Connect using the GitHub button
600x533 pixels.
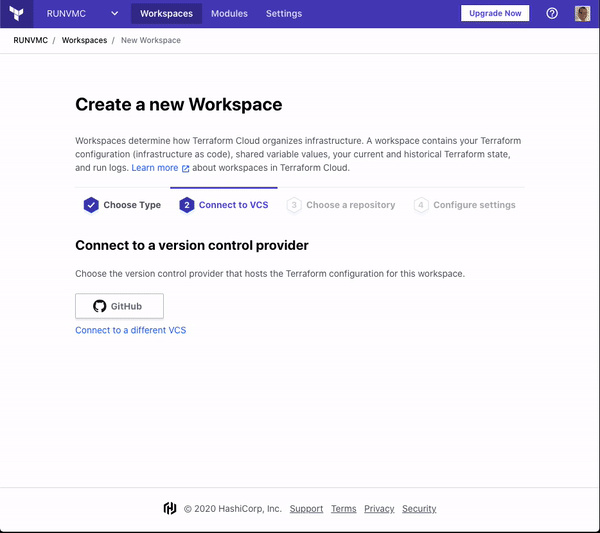(x=119, y=306)
